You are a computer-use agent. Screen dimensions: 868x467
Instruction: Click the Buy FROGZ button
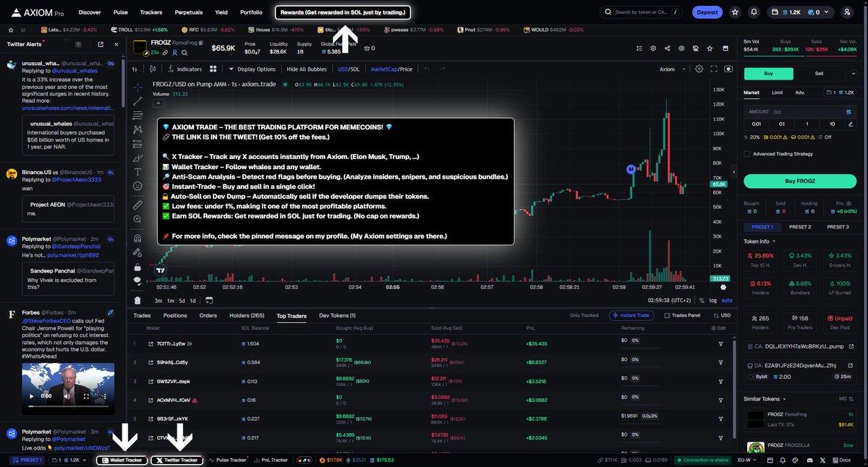tap(800, 181)
